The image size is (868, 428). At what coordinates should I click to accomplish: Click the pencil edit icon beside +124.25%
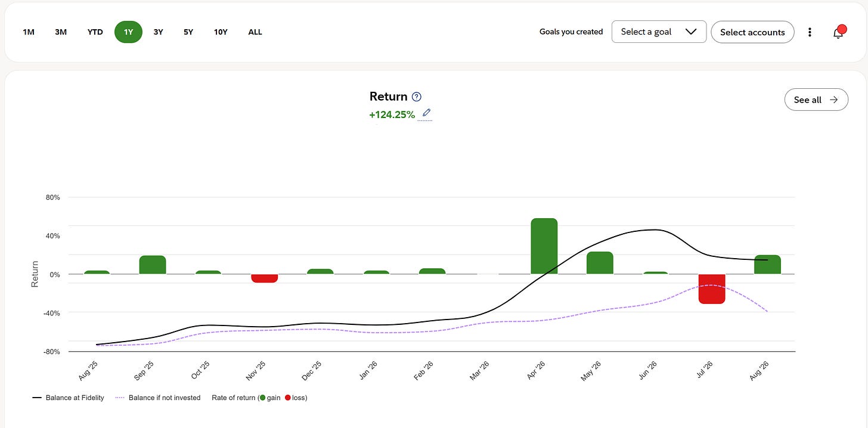point(426,113)
